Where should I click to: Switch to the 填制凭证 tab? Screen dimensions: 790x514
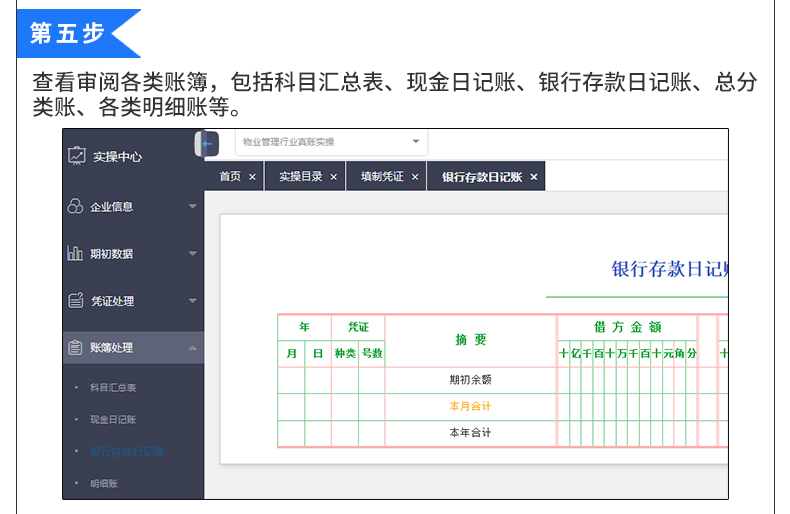point(382,176)
